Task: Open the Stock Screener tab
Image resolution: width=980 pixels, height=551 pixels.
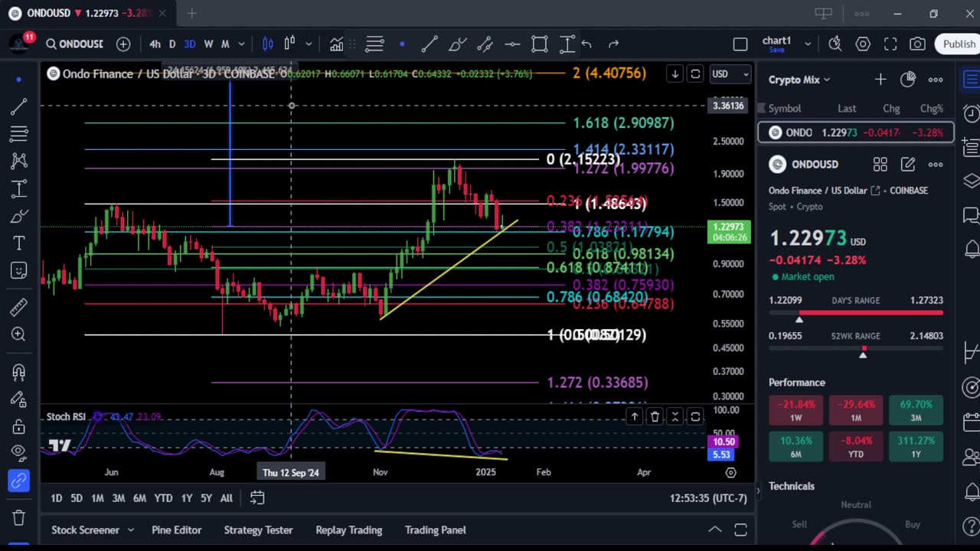Action: [85, 530]
